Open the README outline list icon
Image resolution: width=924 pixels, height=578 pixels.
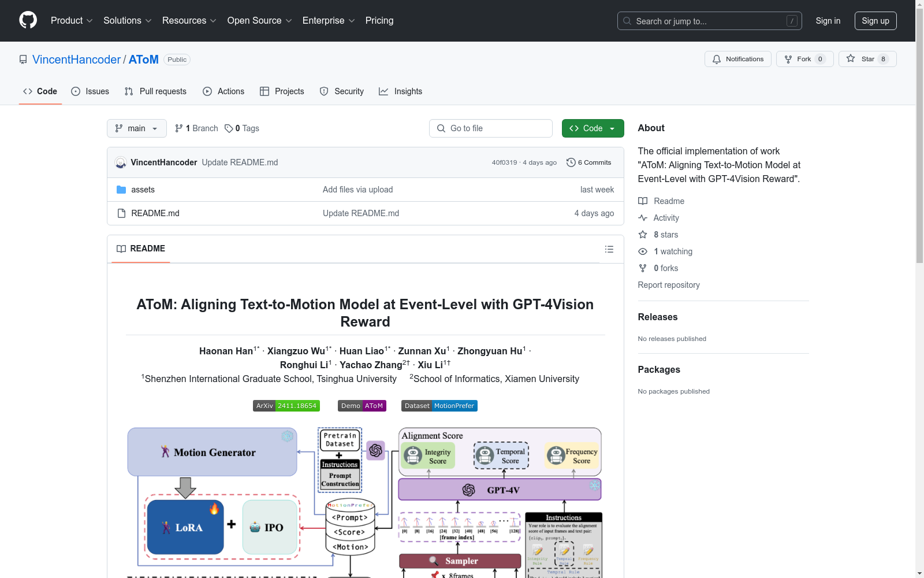coord(609,249)
